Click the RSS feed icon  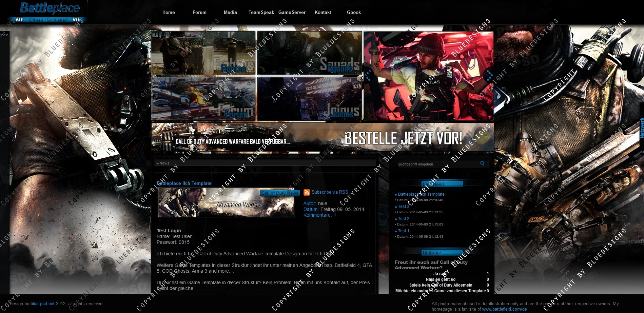point(307,192)
